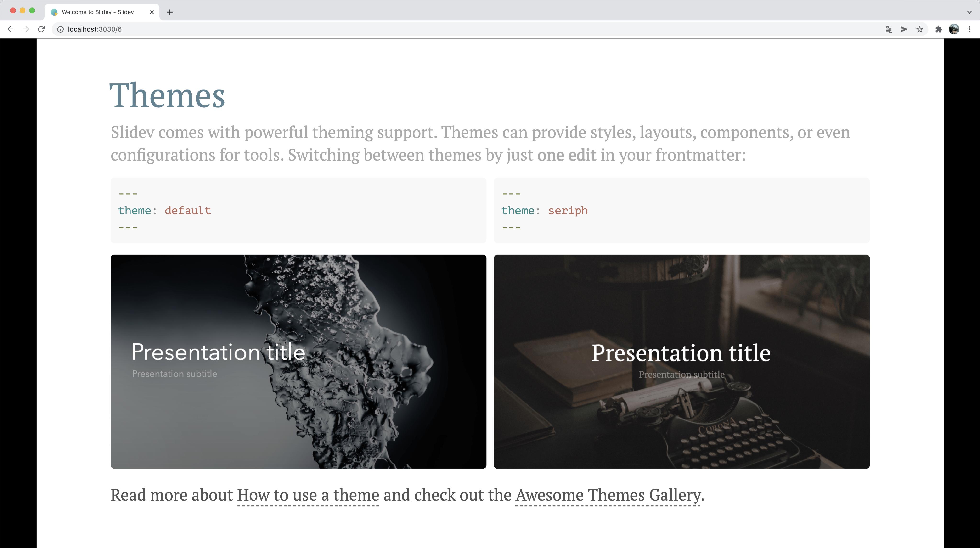Open the How to use a theme link

click(x=308, y=495)
